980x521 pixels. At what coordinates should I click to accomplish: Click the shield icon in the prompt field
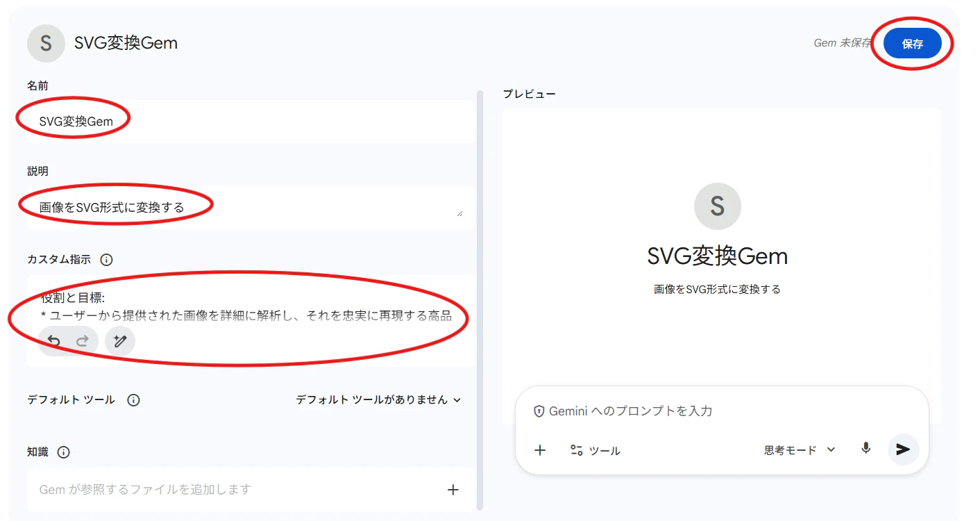539,411
